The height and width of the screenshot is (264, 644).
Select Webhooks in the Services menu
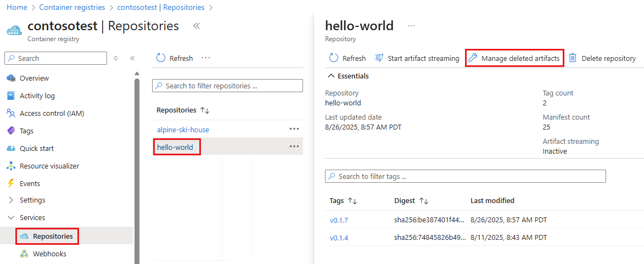(x=50, y=254)
